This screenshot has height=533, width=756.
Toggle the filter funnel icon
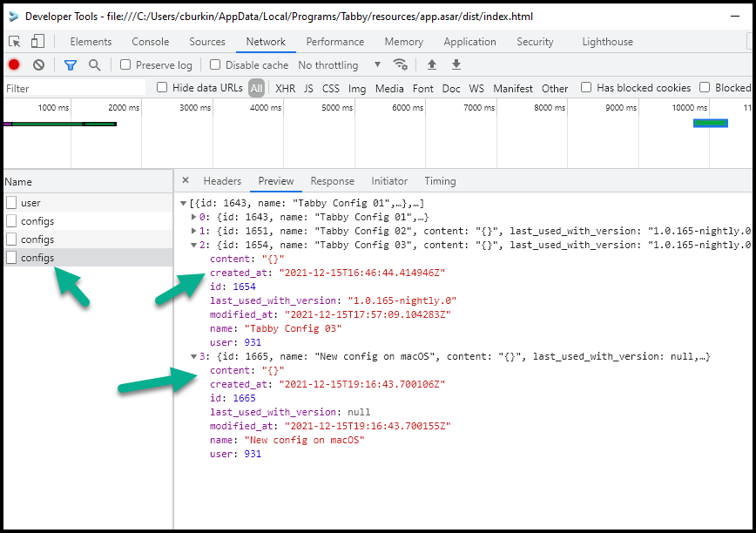(71, 65)
